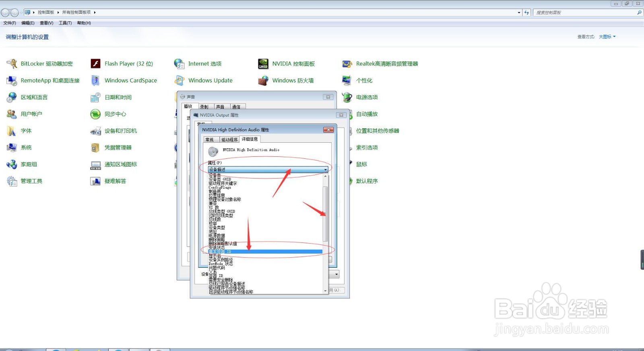The image size is (644, 351).
Task: Open 疑难解答
Action: [108, 181]
